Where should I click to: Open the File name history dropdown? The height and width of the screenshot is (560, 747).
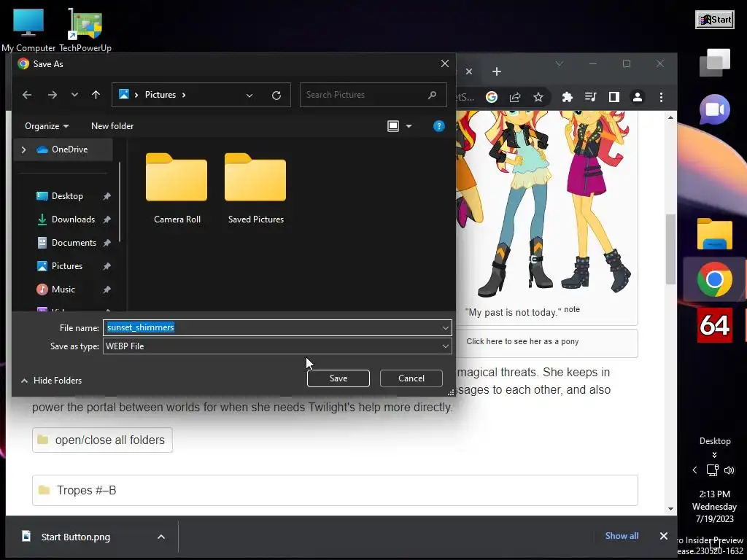(446, 327)
